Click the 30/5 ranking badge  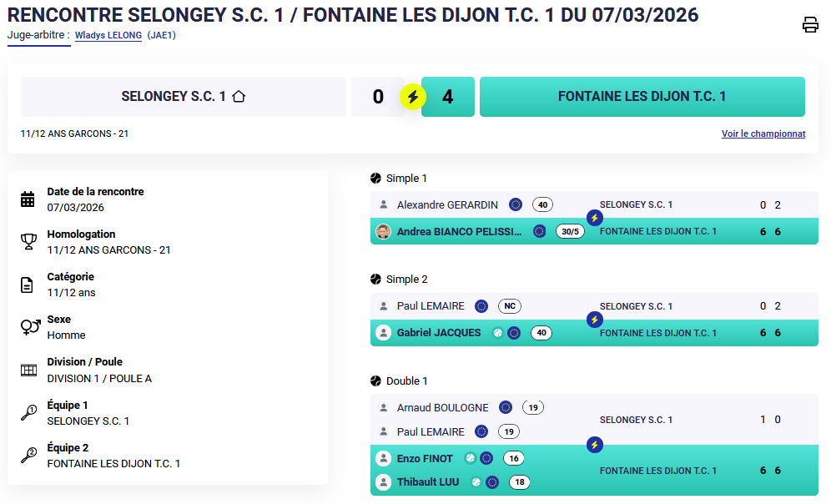coord(570,231)
